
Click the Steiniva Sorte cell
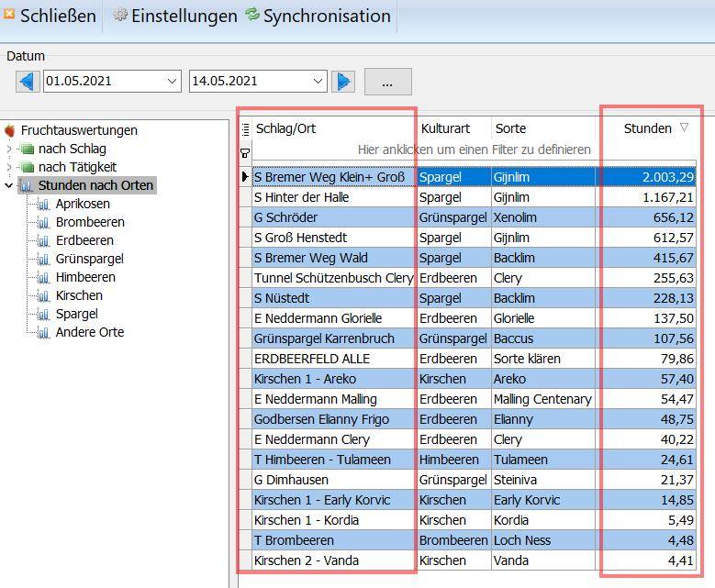point(543,480)
